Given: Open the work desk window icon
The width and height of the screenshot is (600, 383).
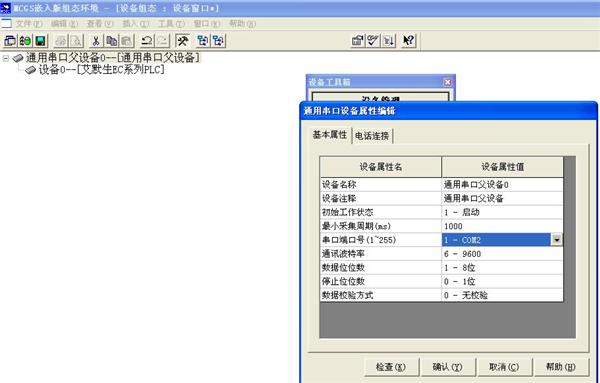Looking at the screenshot, I should point(10,41).
